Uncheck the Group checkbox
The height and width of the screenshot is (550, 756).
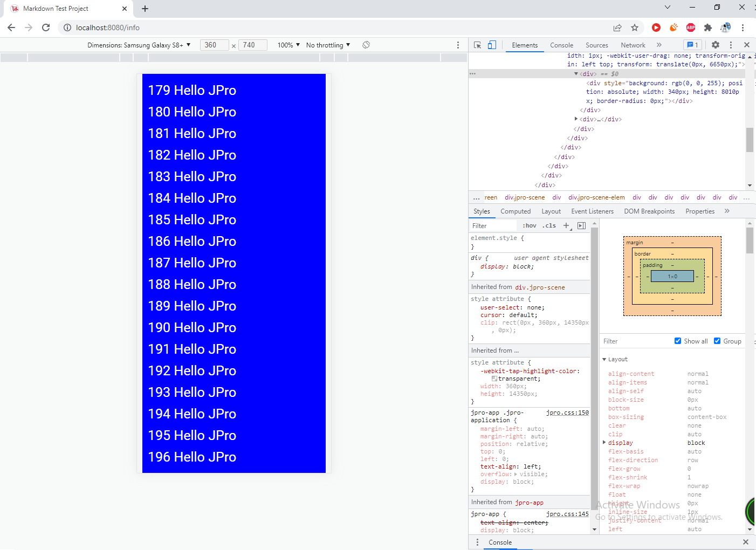coord(717,341)
